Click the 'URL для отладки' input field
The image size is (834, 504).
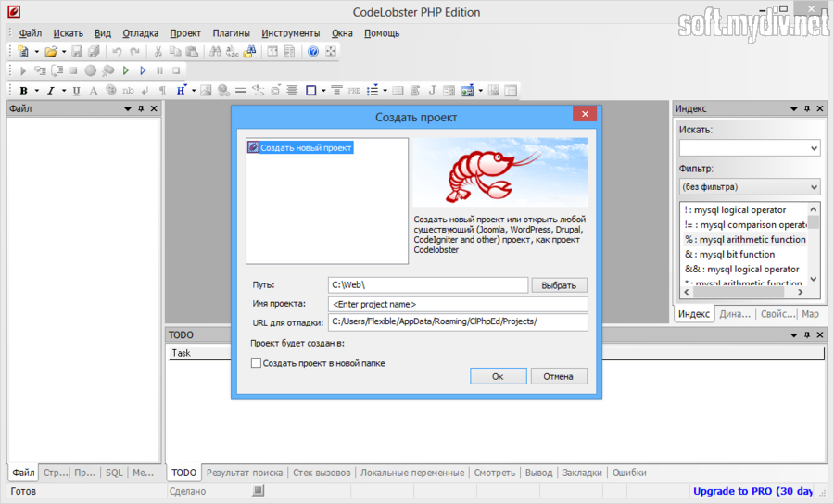click(458, 322)
